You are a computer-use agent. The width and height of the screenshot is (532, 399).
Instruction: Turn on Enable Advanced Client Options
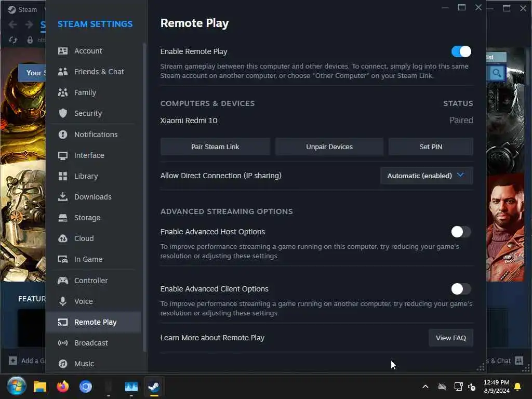[x=461, y=289]
